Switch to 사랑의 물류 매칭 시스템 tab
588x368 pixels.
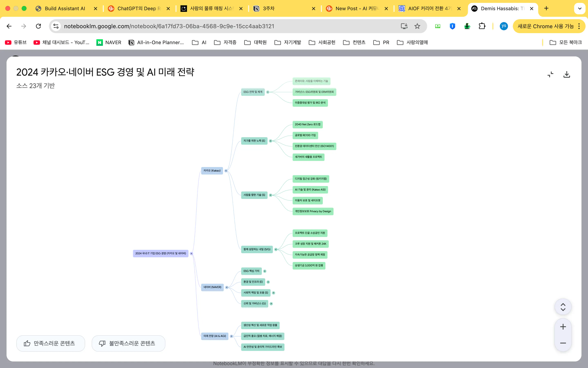tap(211, 9)
